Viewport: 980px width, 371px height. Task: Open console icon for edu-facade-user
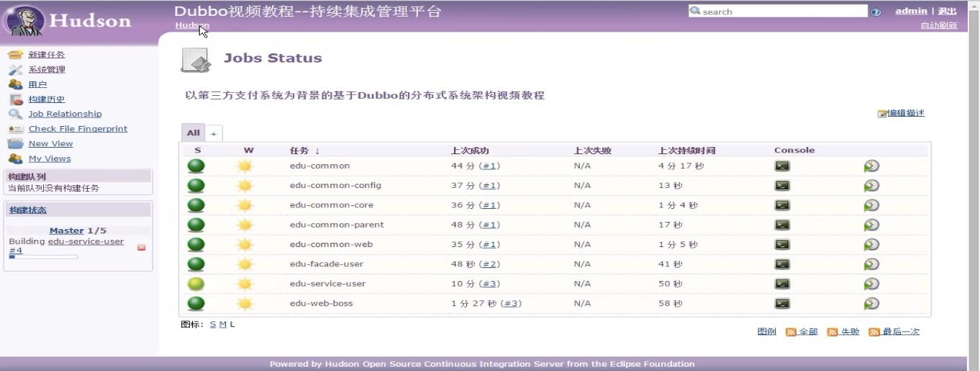pos(782,264)
